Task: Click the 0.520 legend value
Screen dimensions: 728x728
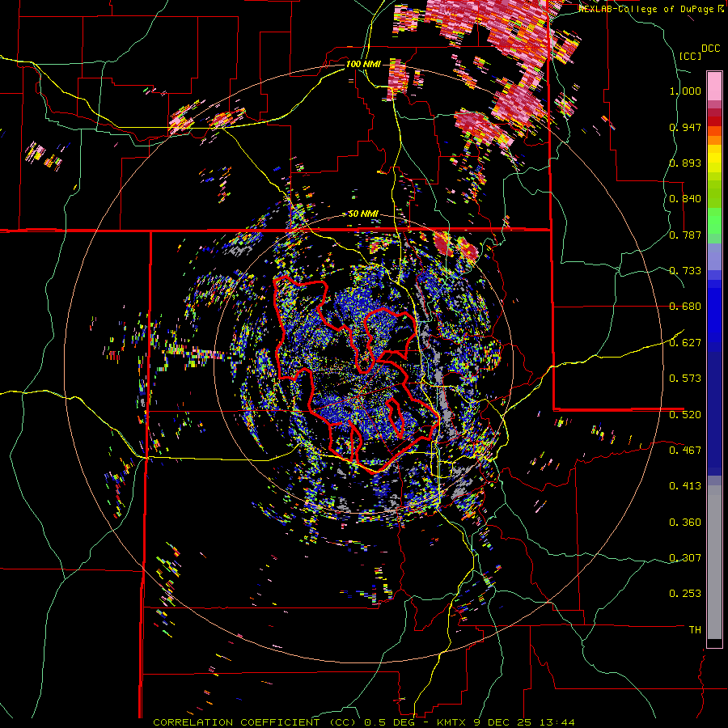Action: pyautogui.click(x=685, y=415)
